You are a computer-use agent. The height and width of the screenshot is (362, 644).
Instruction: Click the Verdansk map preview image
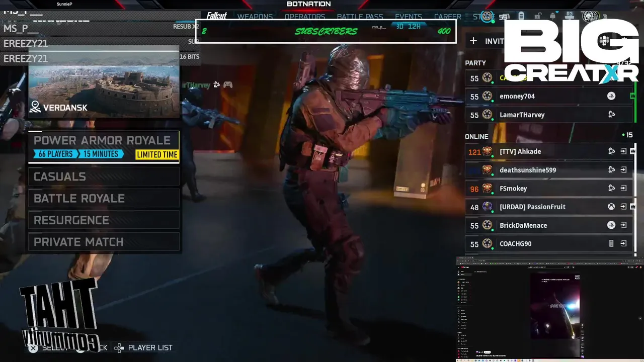[x=104, y=83]
